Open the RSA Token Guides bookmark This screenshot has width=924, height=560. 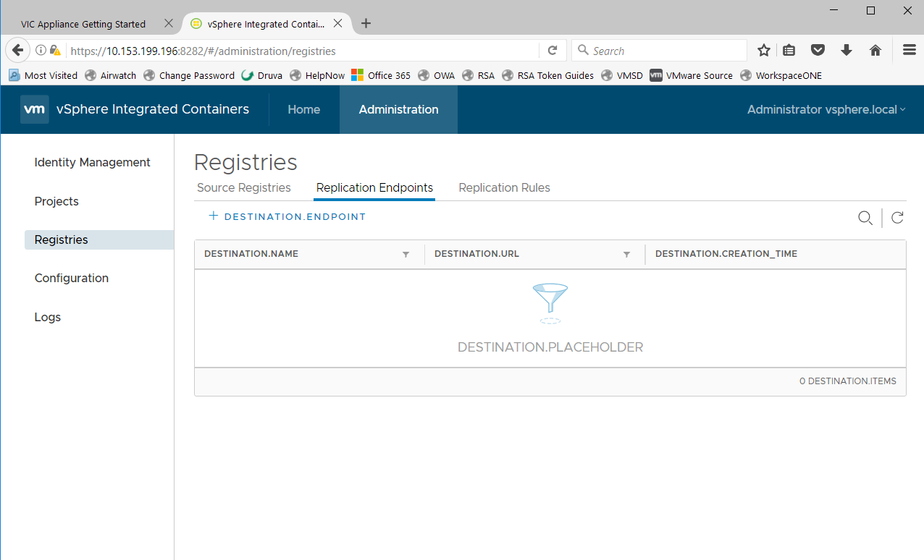tap(548, 75)
